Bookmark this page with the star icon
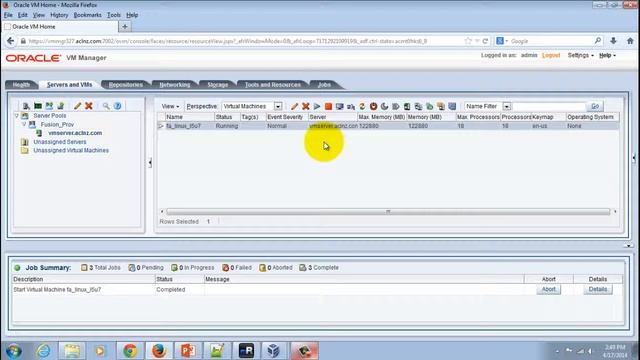The width and height of the screenshot is (640, 360). tap(468, 41)
